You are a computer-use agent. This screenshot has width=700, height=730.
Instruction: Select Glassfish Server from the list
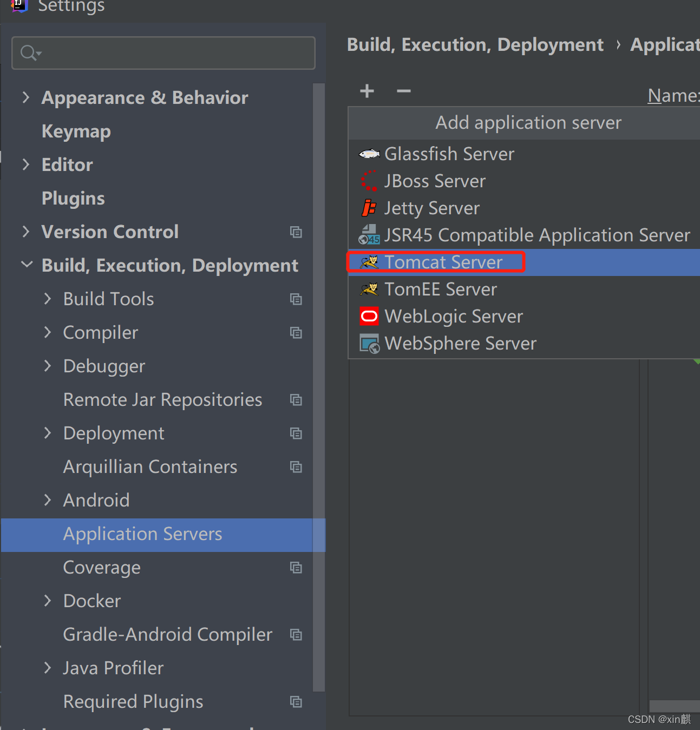(524, 154)
